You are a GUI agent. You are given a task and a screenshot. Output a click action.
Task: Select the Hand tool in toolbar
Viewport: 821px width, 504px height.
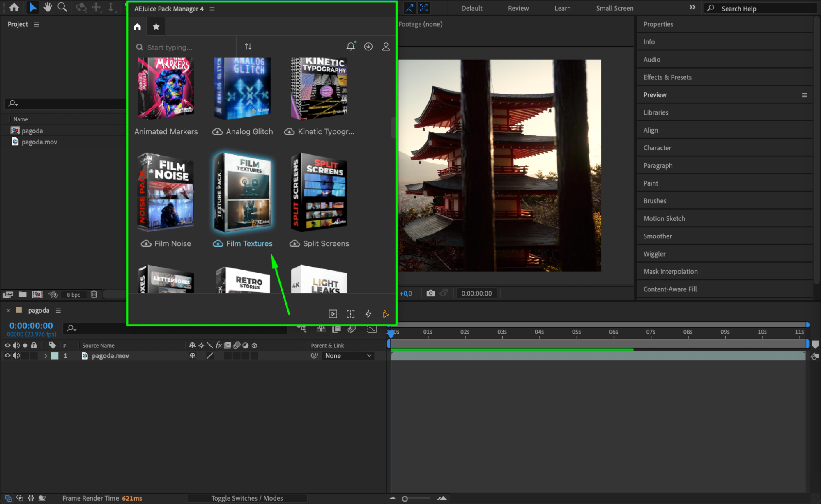48,7
